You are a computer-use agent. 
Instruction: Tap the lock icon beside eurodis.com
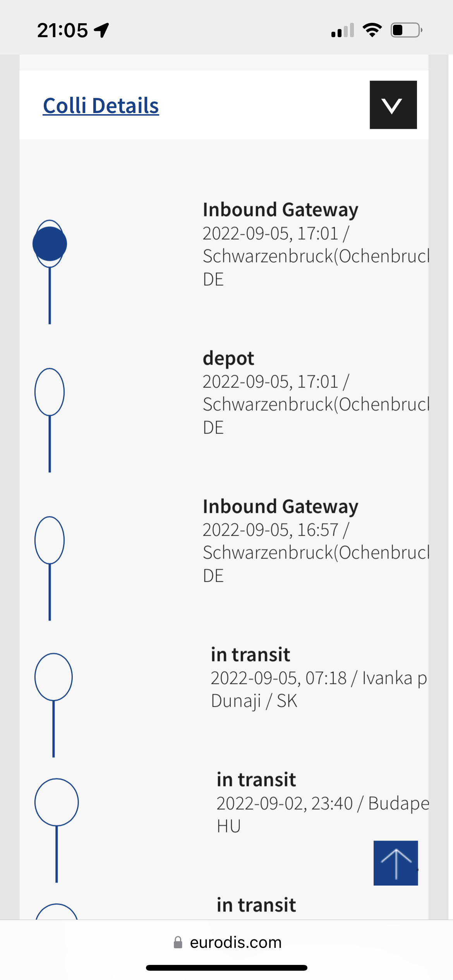pyautogui.click(x=178, y=942)
